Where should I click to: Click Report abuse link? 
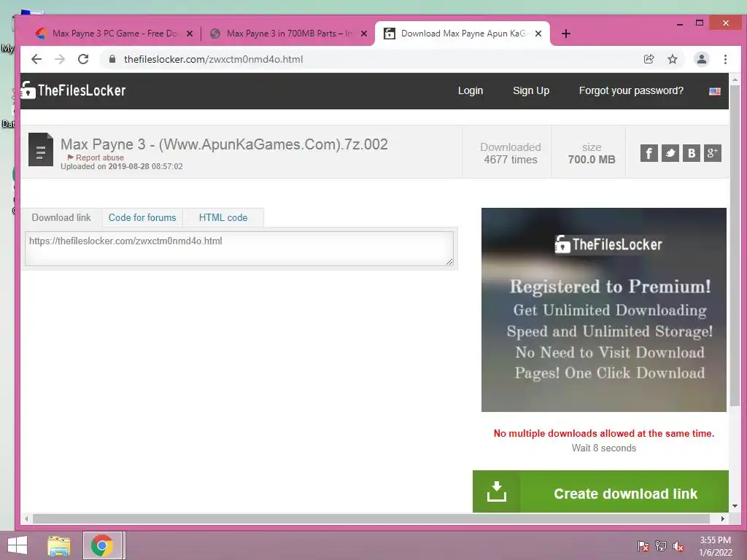pos(96,157)
